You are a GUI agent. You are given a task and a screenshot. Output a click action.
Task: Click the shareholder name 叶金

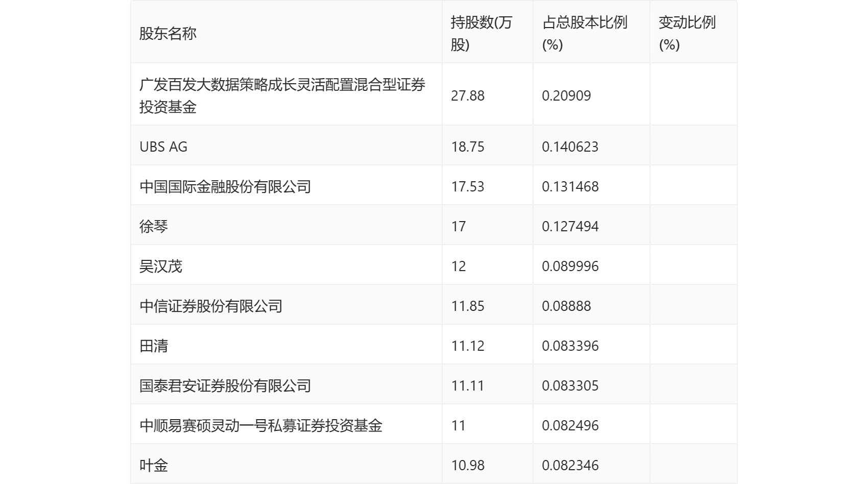pos(154,465)
